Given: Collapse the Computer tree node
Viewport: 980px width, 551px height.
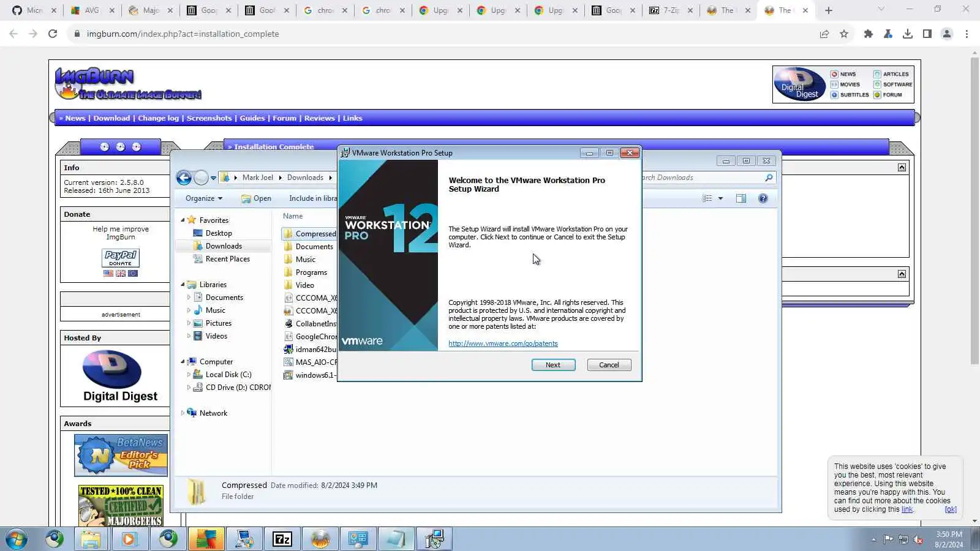Looking at the screenshot, I should tap(183, 361).
